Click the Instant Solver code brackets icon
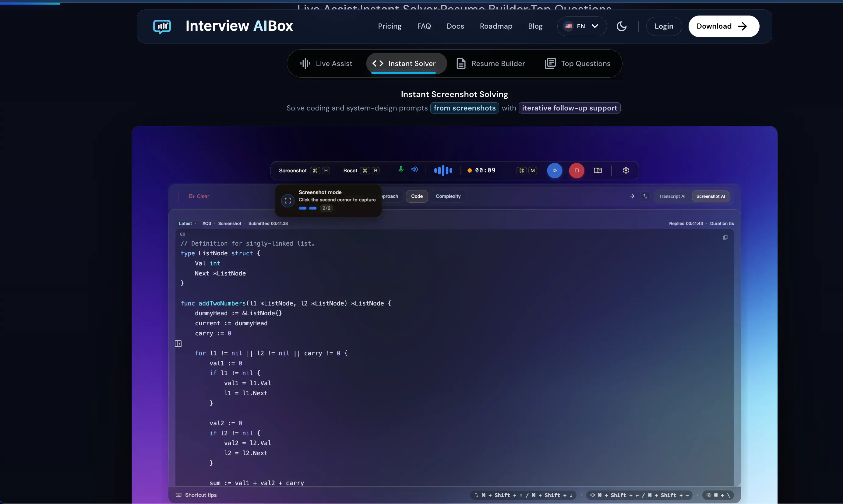The height and width of the screenshot is (504, 843). [x=378, y=64]
